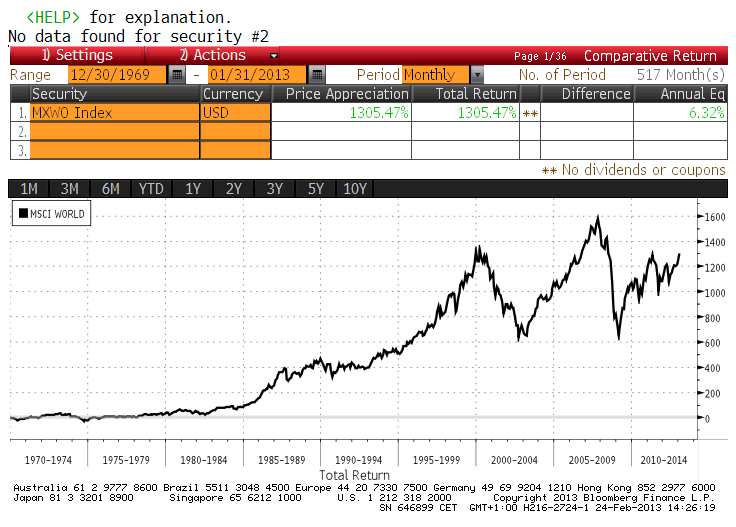Click the ** footnote marker in row 1
The height and width of the screenshot is (527, 736).
530,114
